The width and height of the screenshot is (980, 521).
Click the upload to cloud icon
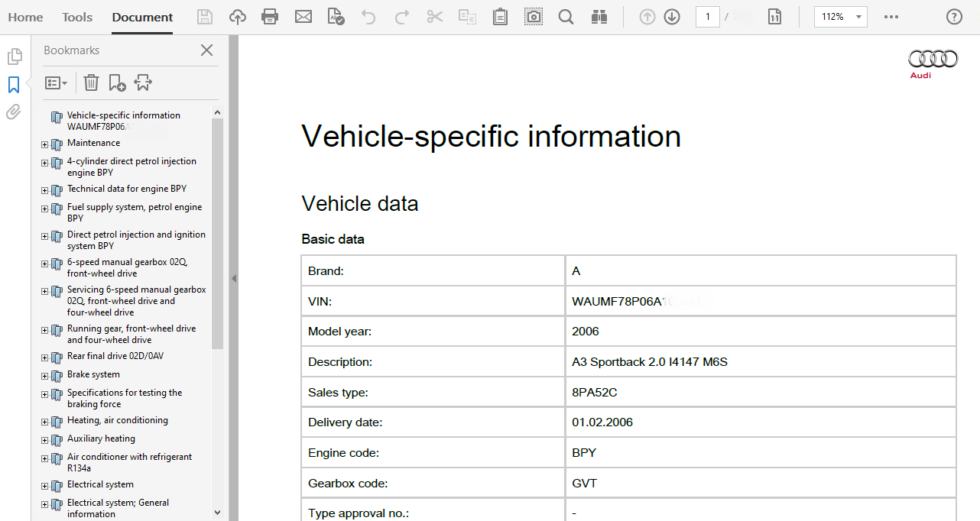coord(238,17)
